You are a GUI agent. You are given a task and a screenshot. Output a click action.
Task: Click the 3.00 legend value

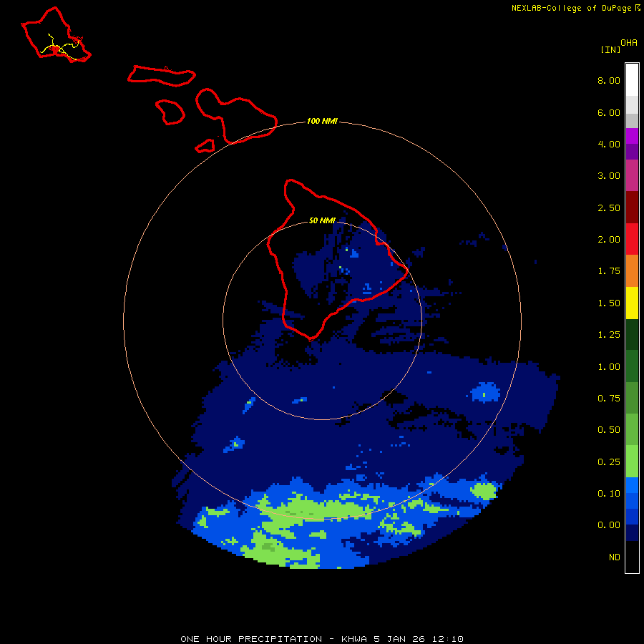(609, 176)
